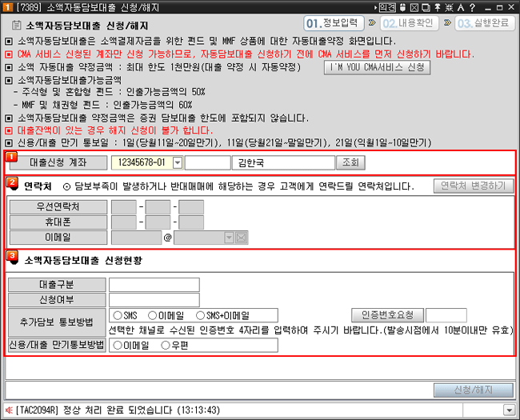Screen dimensions: 520x420
Task: Select the SMS radio option
Action: [x=118, y=315]
